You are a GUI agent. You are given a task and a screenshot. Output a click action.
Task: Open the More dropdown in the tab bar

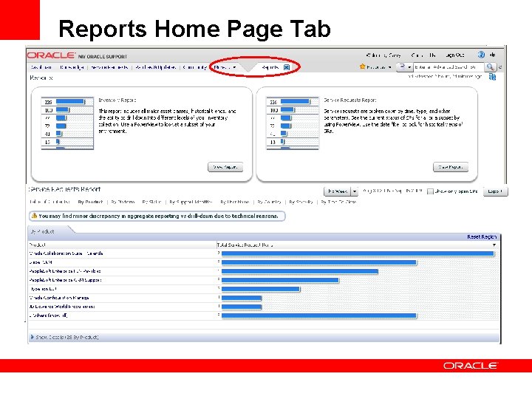[225, 67]
